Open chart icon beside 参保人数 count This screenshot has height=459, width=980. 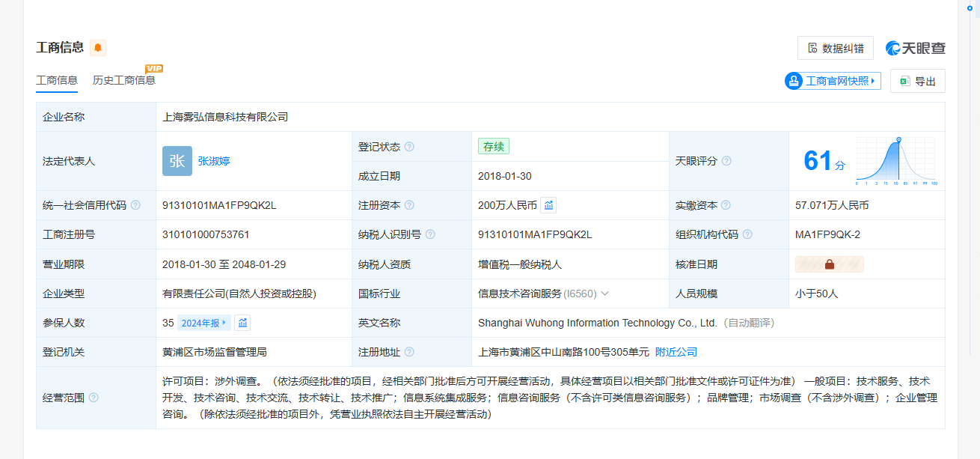tap(242, 323)
